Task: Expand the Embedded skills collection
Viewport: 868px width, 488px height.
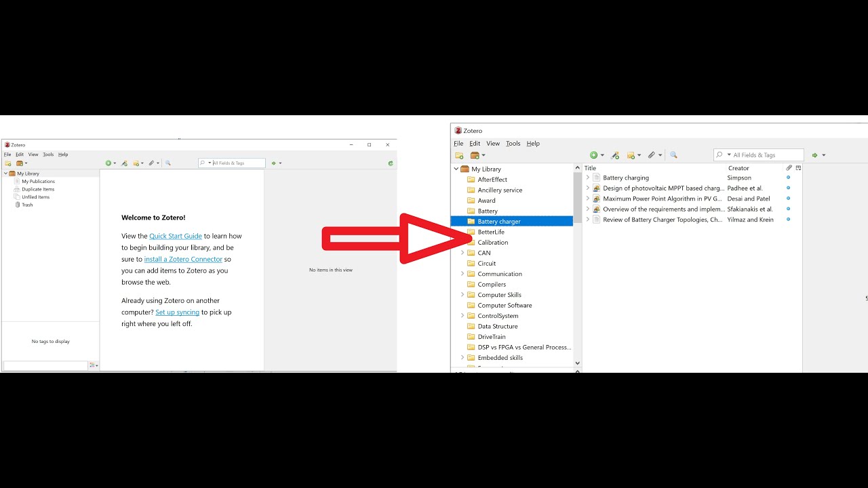Action: 462,358
